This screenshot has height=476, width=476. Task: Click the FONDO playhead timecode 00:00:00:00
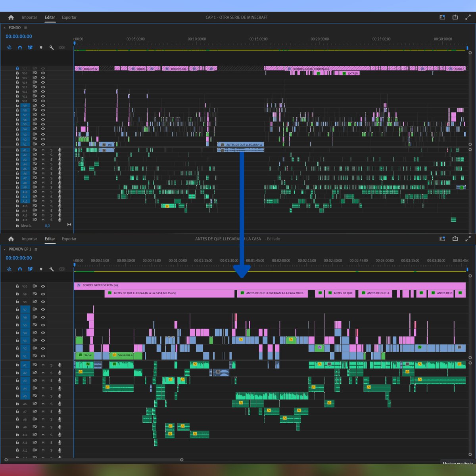coord(19,36)
